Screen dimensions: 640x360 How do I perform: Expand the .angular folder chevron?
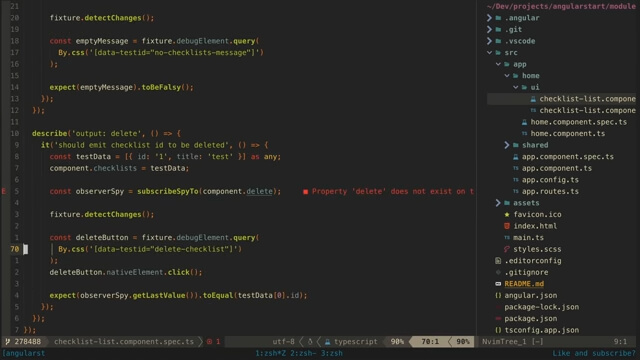[489, 18]
